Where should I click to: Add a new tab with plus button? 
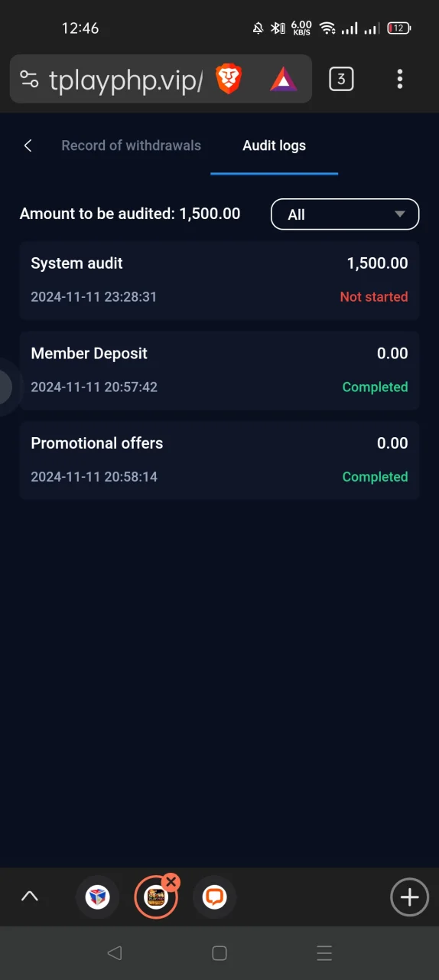409,897
